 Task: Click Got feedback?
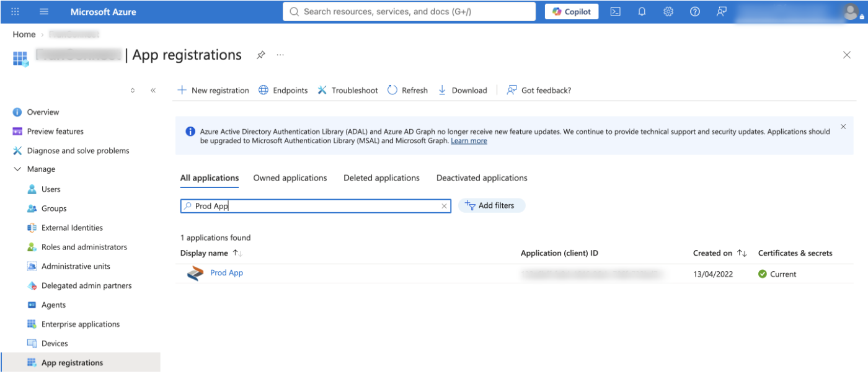click(539, 91)
